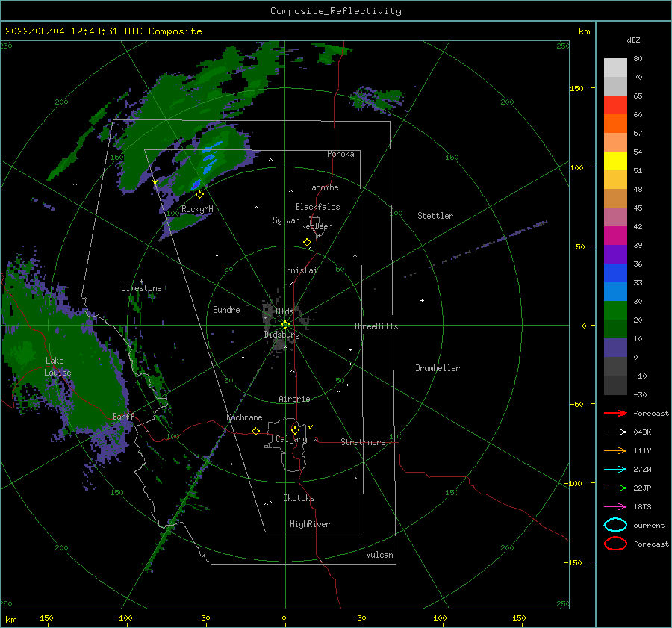Select the 65 dBZ red color swatch
Image resolution: width=672 pixels, height=628 pixels.
(x=615, y=105)
